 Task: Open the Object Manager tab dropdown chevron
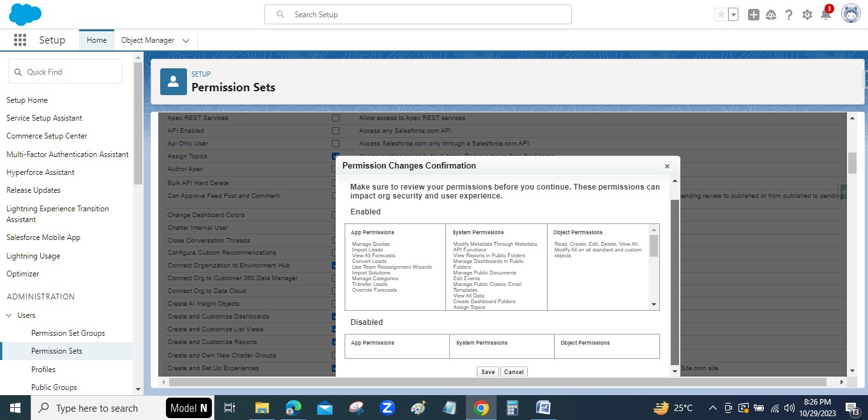[x=186, y=40]
